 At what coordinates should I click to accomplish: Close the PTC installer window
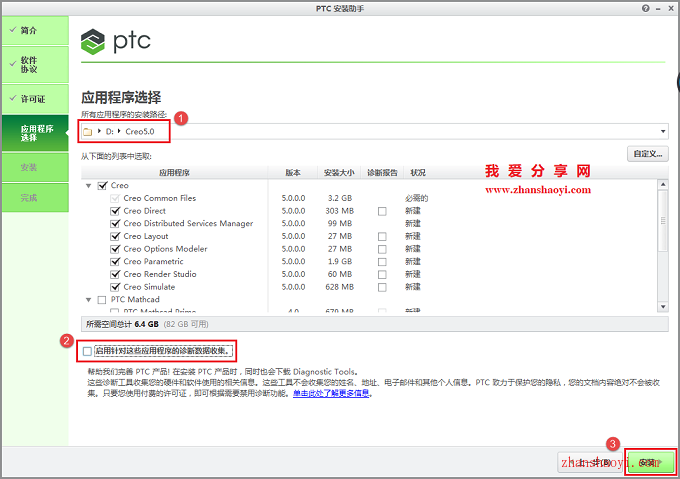(670, 8)
